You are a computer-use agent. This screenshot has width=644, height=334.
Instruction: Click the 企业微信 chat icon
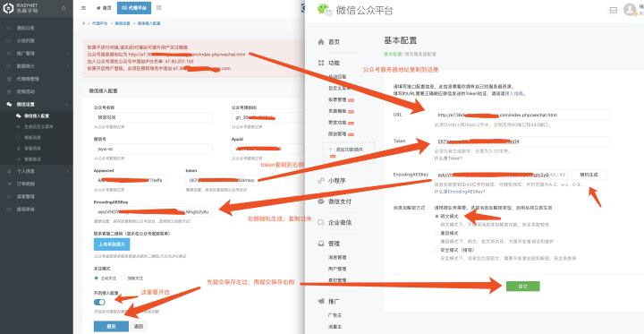322,223
